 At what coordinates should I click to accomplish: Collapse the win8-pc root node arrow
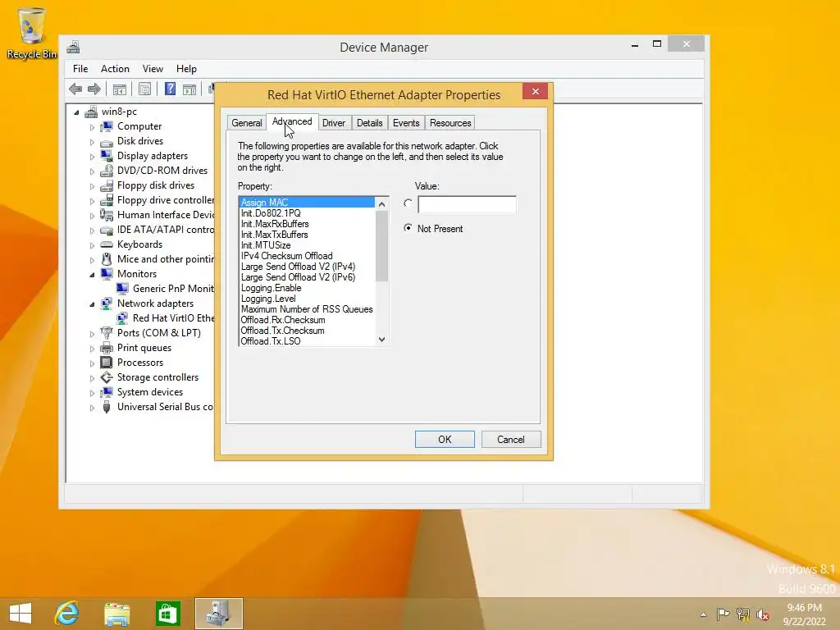point(76,112)
